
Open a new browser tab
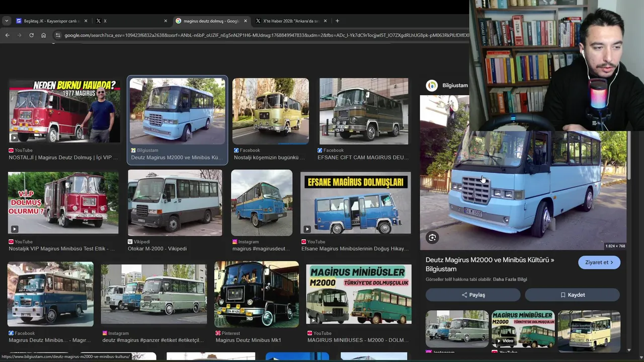click(x=337, y=21)
